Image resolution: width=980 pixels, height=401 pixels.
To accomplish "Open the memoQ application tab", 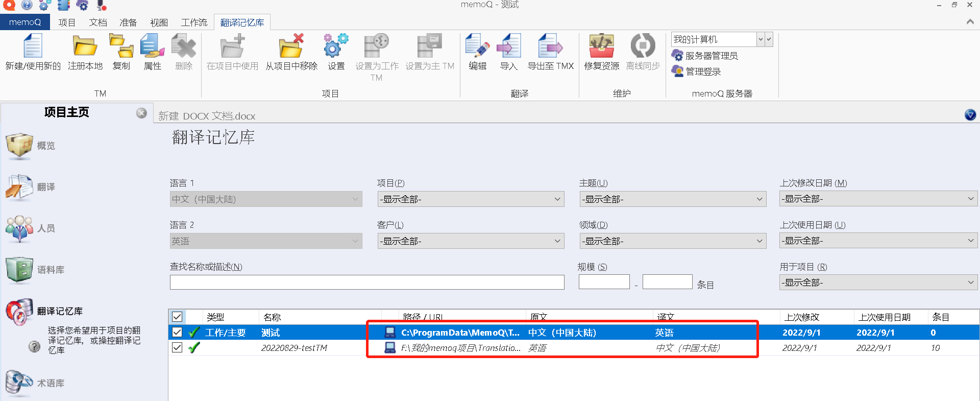I will pyautogui.click(x=25, y=22).
